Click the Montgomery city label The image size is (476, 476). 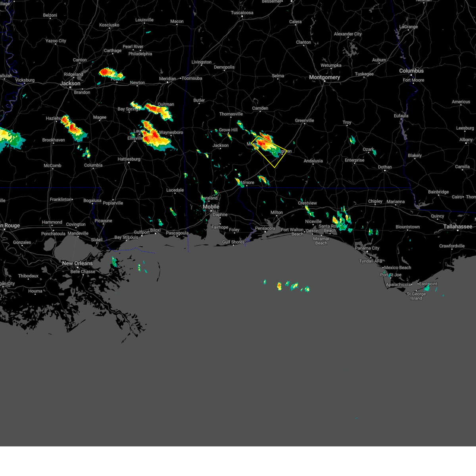[x=324, y=77]
